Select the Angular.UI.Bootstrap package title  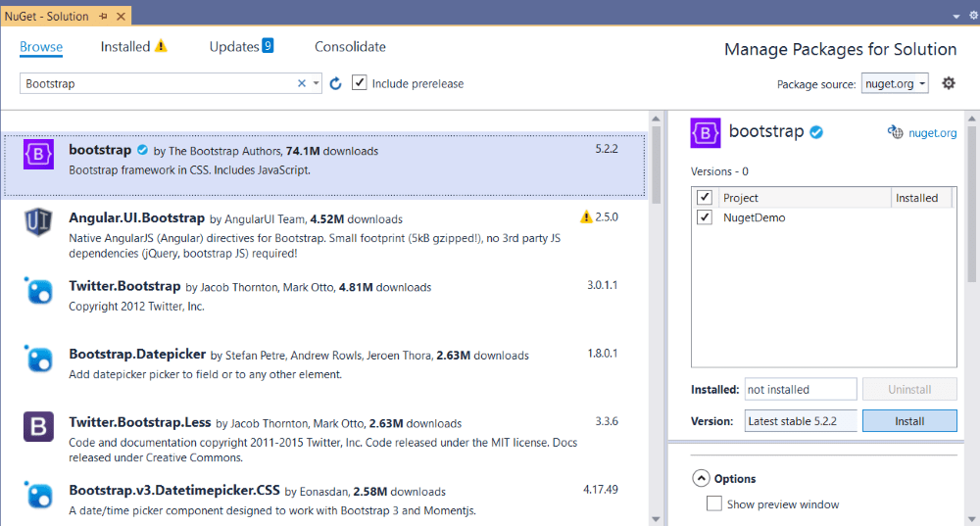click(137, 218)
